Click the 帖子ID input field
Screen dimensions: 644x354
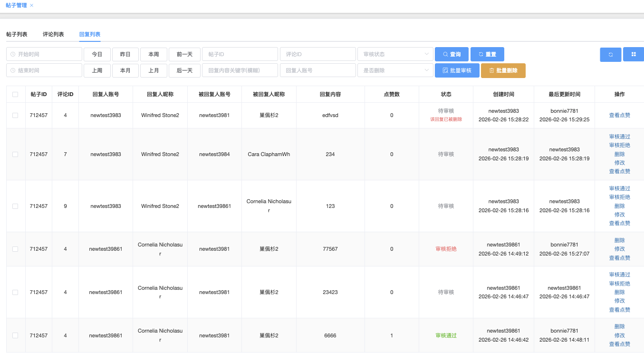pos(240,54)
